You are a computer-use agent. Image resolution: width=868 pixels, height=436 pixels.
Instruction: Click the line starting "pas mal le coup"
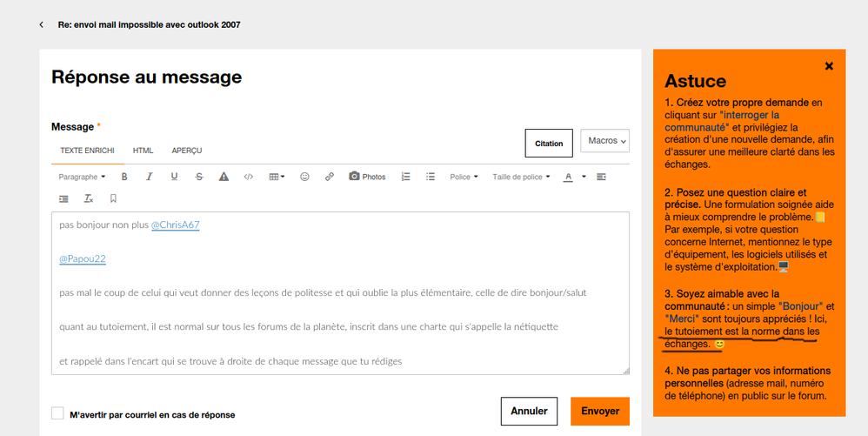coord(323,292)
